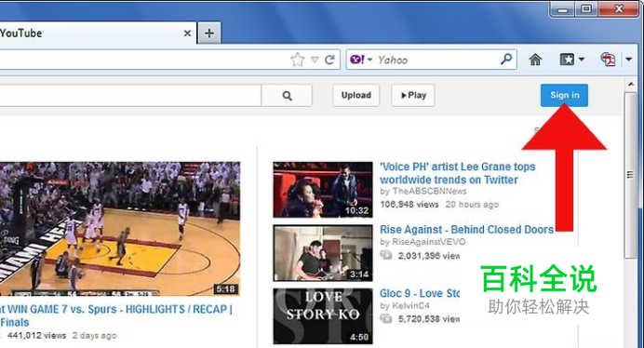Maximize the browser window
The height and width of the screenshot is (348, 644).
click(586, 8)
